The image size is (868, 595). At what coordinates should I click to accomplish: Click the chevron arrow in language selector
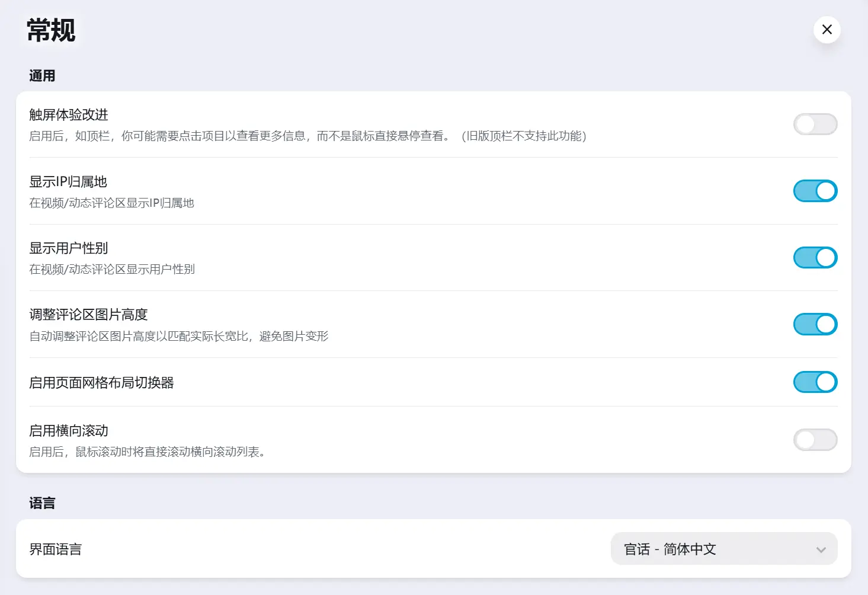[821, 550]
